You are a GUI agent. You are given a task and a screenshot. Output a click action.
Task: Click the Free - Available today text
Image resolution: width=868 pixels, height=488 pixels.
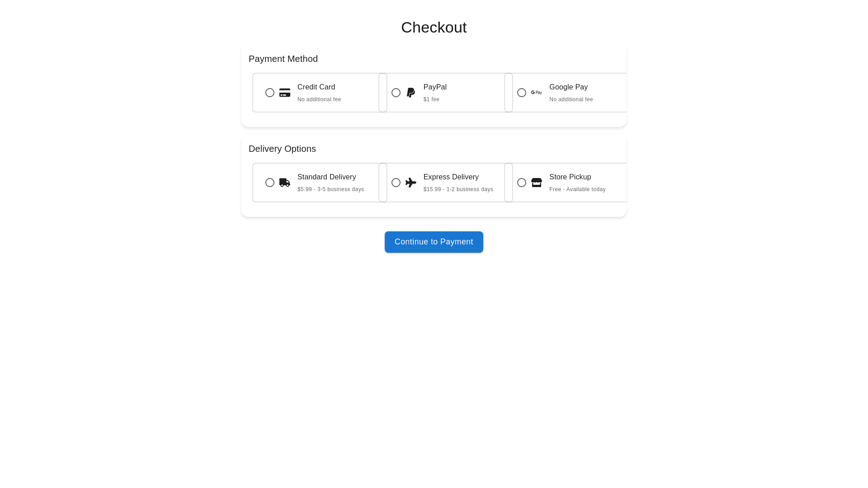coord(577,189)
